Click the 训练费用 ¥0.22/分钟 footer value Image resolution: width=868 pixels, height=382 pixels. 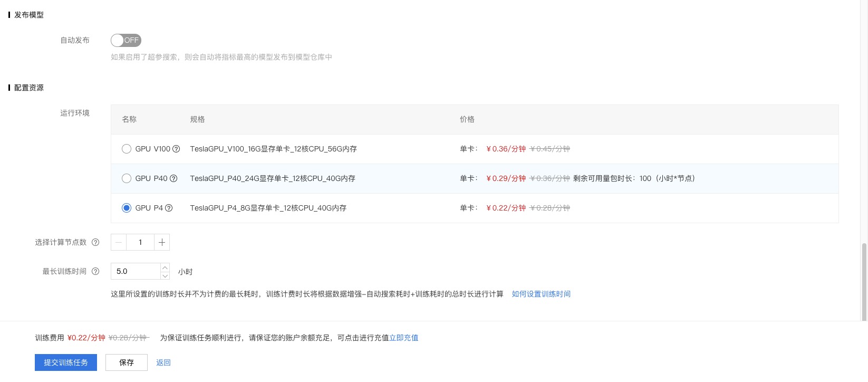click(86, 338)
